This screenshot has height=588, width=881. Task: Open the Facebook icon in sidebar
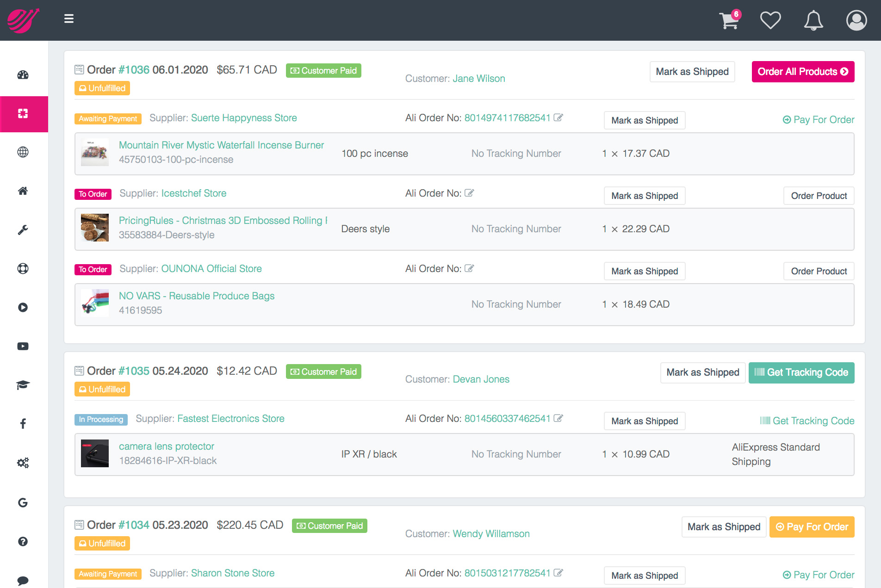23,424
